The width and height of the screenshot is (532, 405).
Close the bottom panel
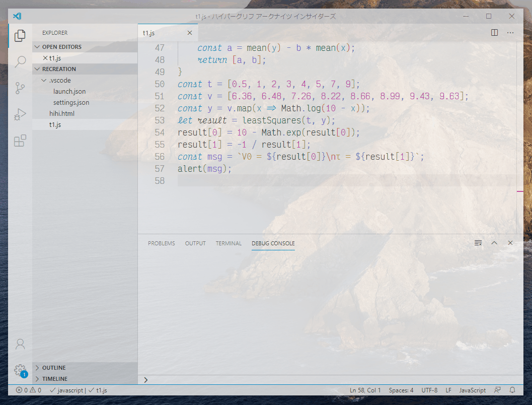coord(510,243)
